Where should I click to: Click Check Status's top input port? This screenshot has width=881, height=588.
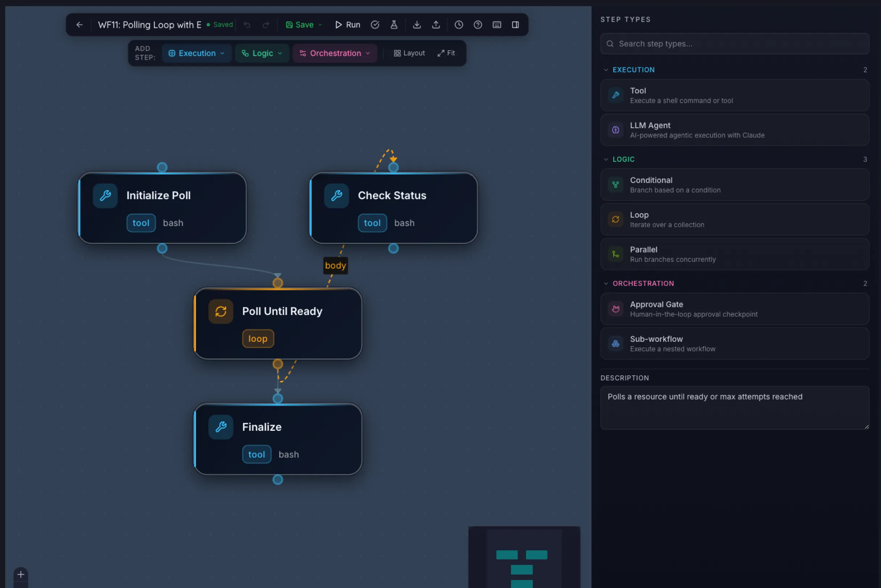pos(393,167)
